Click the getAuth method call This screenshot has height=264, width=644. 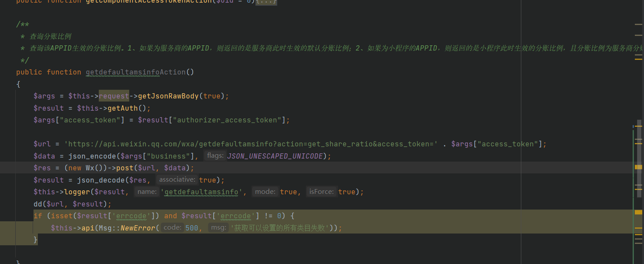pyautogui.click(x=123, y=108)
